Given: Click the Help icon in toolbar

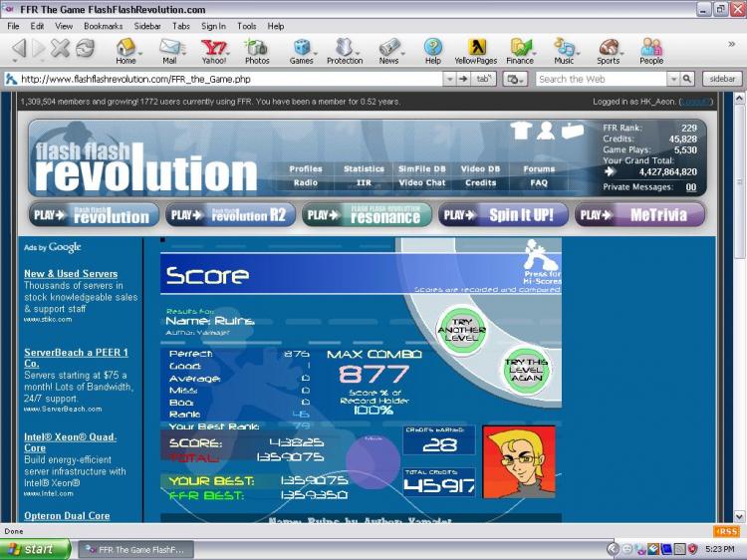Looking at the screenshot, I should [x=432, y=50].
